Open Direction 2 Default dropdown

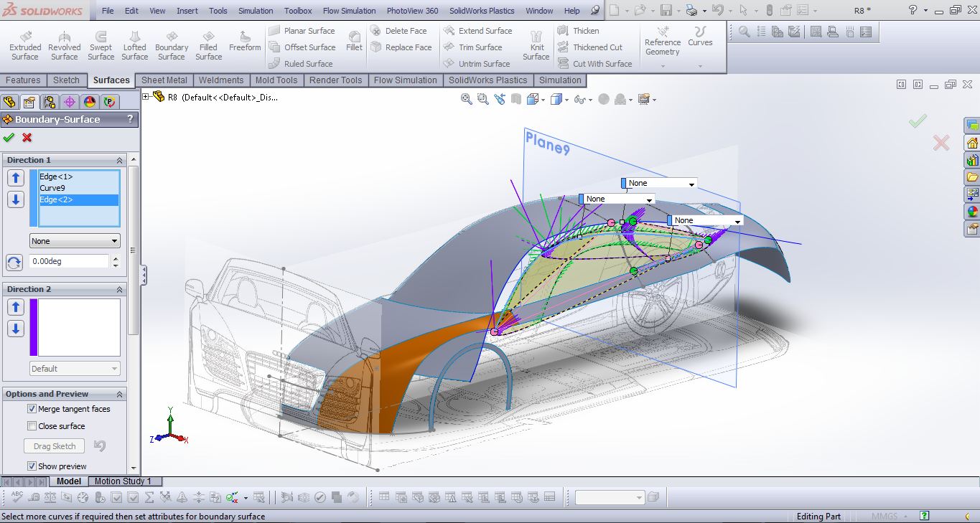click(x=75, y=369)
